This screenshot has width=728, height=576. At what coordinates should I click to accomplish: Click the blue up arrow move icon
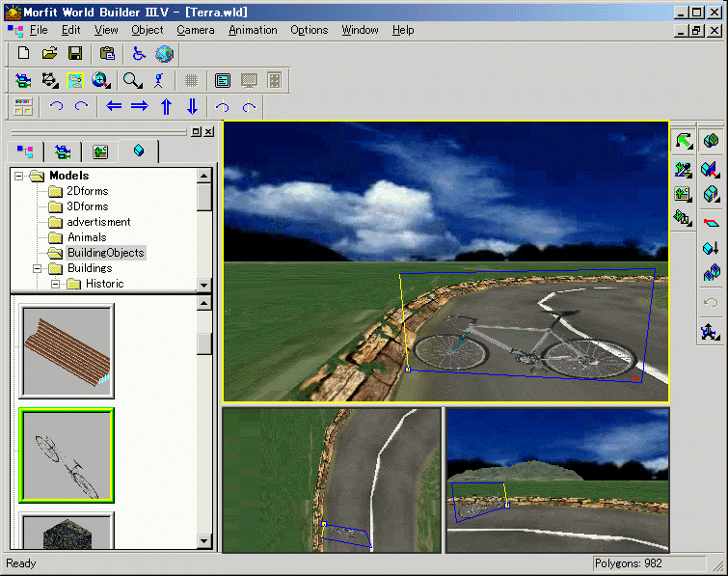(x=166, y=106)
